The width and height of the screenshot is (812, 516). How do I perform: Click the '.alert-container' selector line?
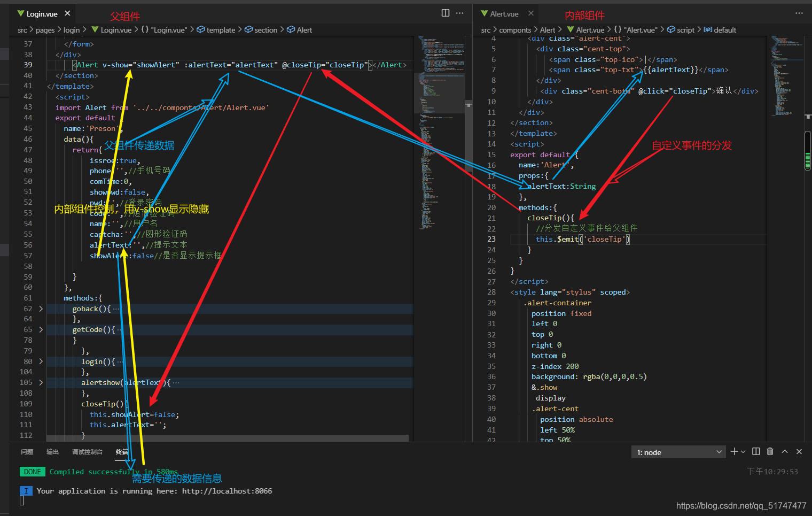coord(557,303)
